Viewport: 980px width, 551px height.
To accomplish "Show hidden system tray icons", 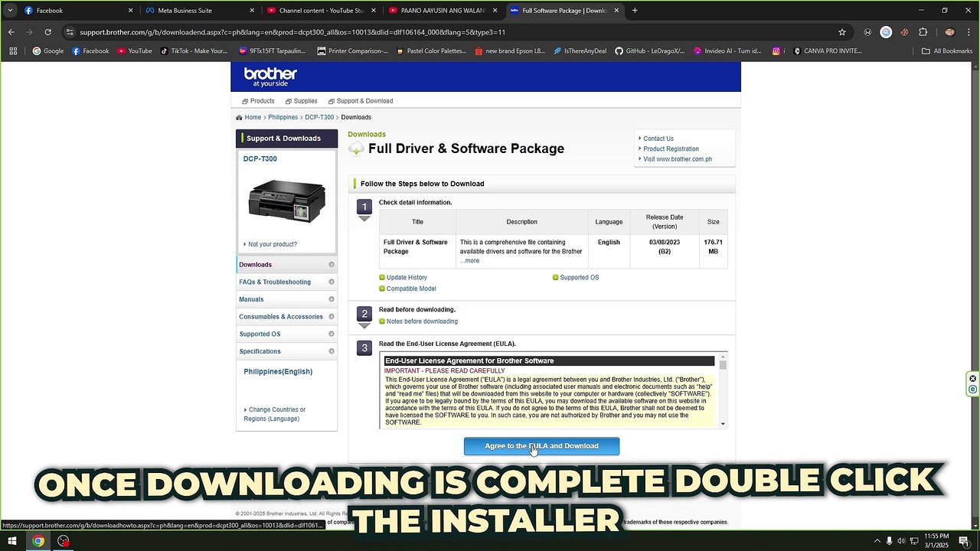I will pos(877,541).
